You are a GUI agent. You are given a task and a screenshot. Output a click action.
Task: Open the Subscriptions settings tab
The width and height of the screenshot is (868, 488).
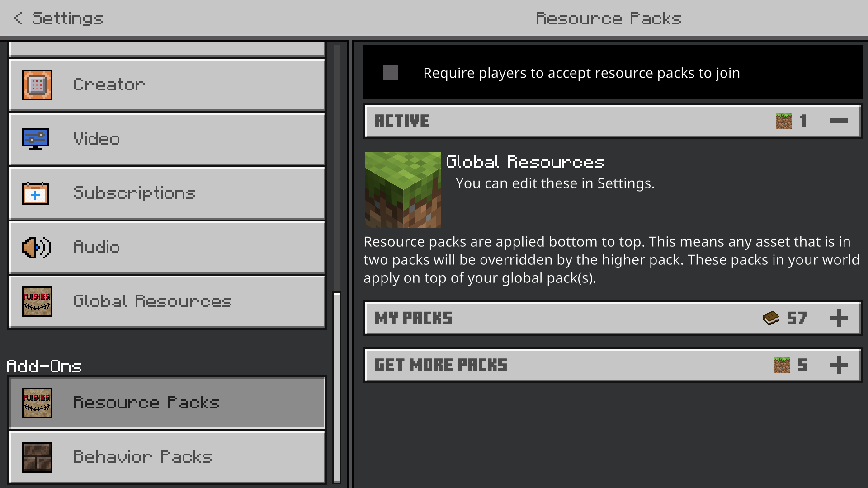[x=167, y=193]
